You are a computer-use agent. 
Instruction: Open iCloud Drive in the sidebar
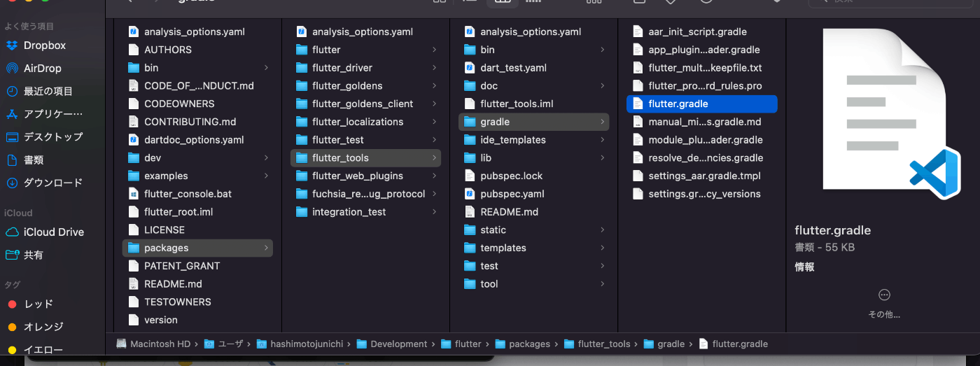53,232
